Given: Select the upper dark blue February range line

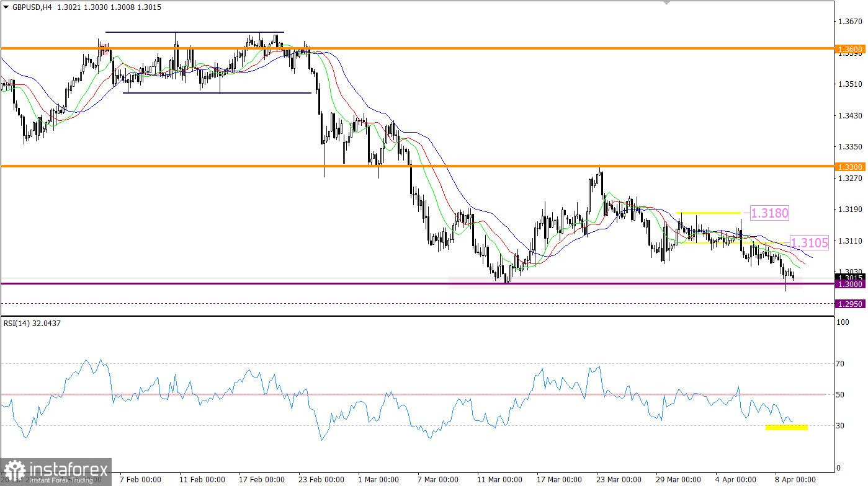Looking at the screenshot, I should click(194, 32).
